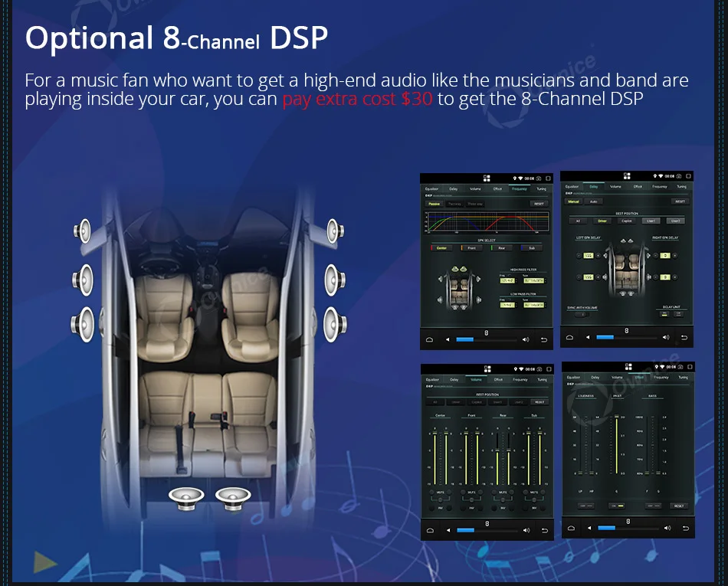
Task: Toggle the Loudness OFF switch on Effect screen
Action: pyautogui.click(x=585, y=506)
